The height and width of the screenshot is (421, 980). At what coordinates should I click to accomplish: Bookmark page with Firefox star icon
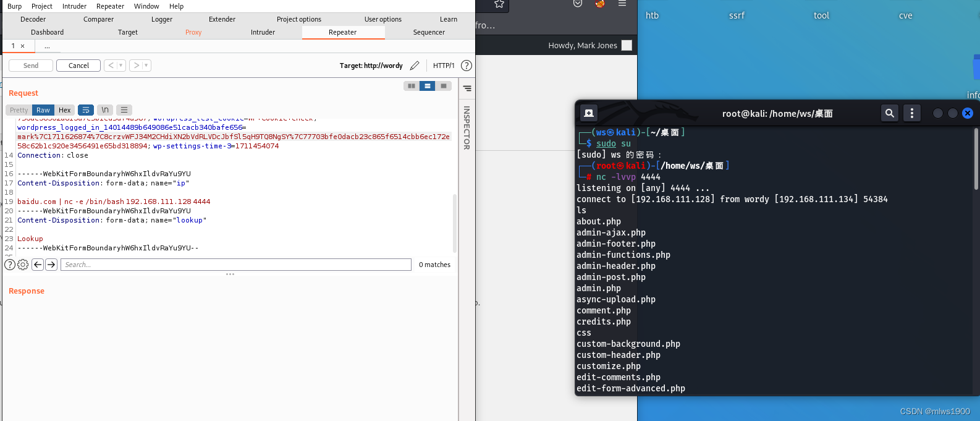tap(499, 4)
